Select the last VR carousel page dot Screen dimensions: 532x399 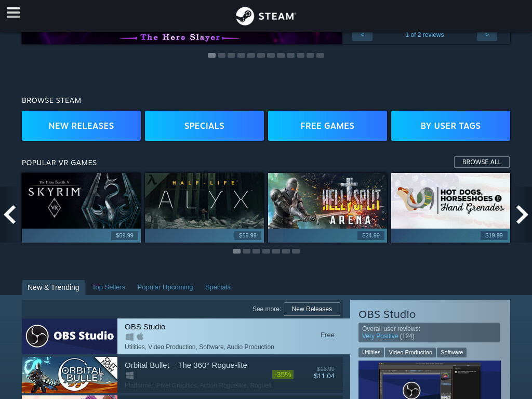pyautogui.click(x=296, y=251)
